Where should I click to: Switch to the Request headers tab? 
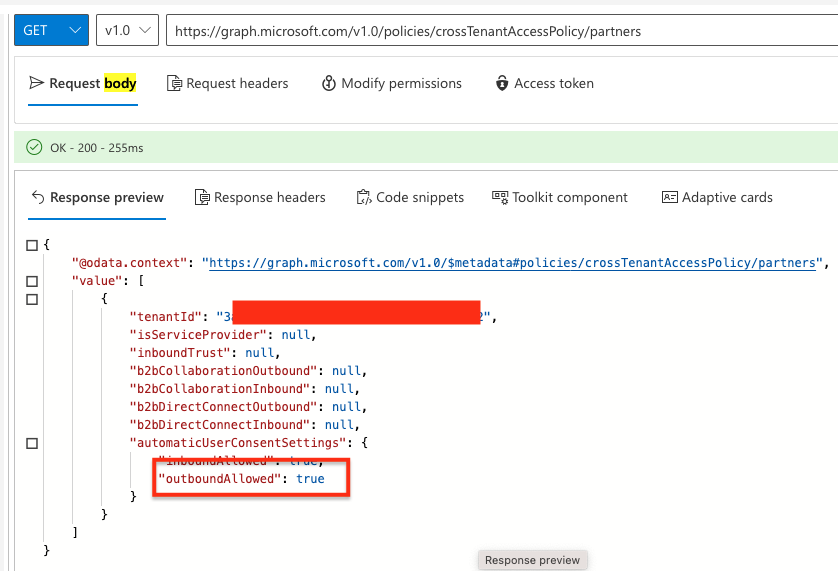click(236, 83)
